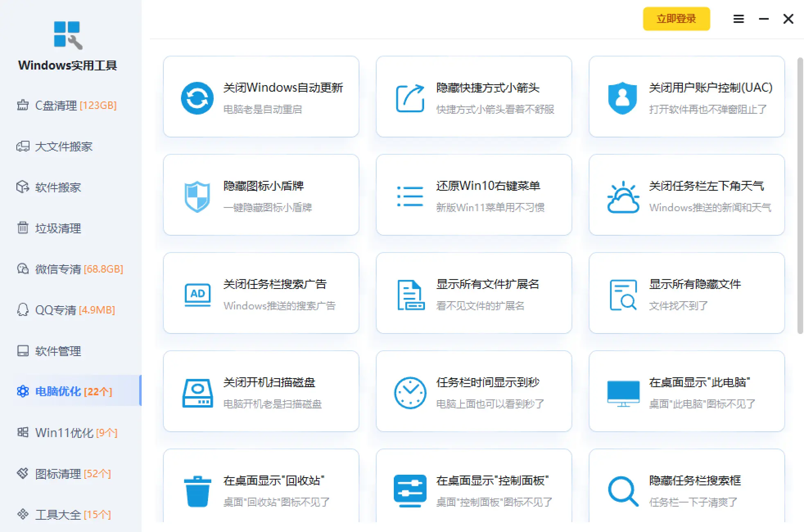Screen dimensions: 804x532
Task: Click the control panel sliders icon
Action: tap(410, 491)
